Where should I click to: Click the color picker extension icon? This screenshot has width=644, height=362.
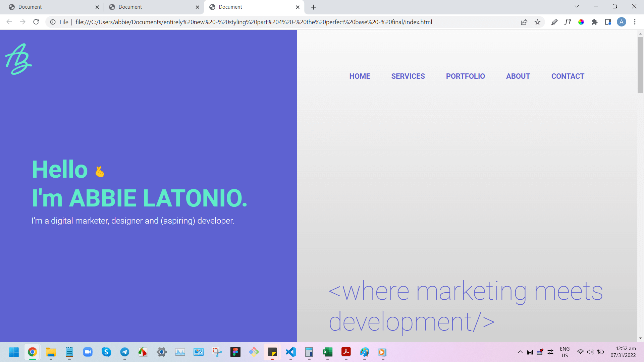point(581,22)
